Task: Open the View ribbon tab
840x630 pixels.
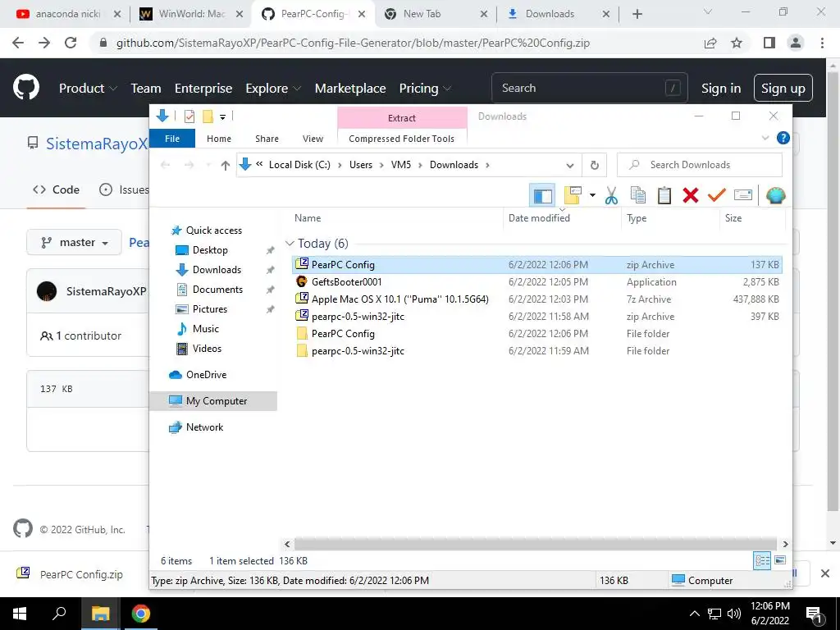Action: [313, 139]
